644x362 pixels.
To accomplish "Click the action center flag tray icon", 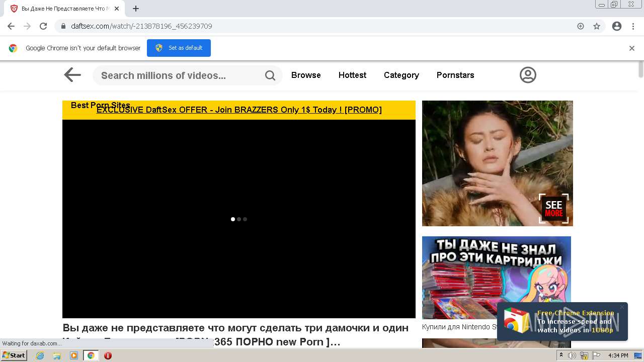I will [596, 355].
